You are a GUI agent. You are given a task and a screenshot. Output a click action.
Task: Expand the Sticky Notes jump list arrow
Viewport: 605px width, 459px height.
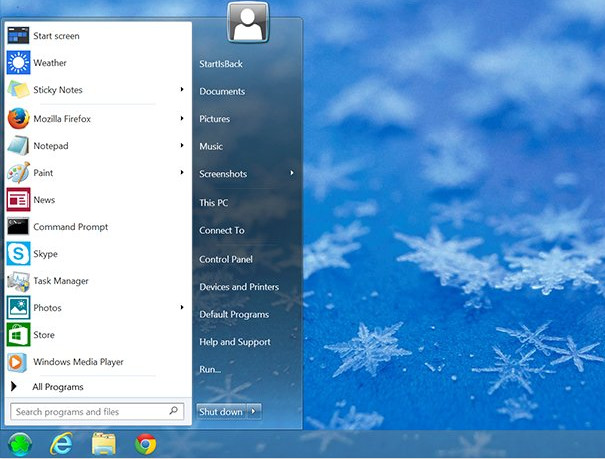[182, 89]
